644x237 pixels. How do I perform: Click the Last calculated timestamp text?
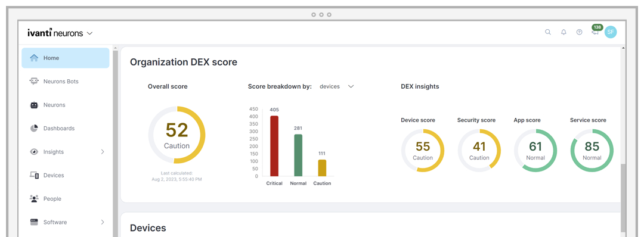click(177, 176)
